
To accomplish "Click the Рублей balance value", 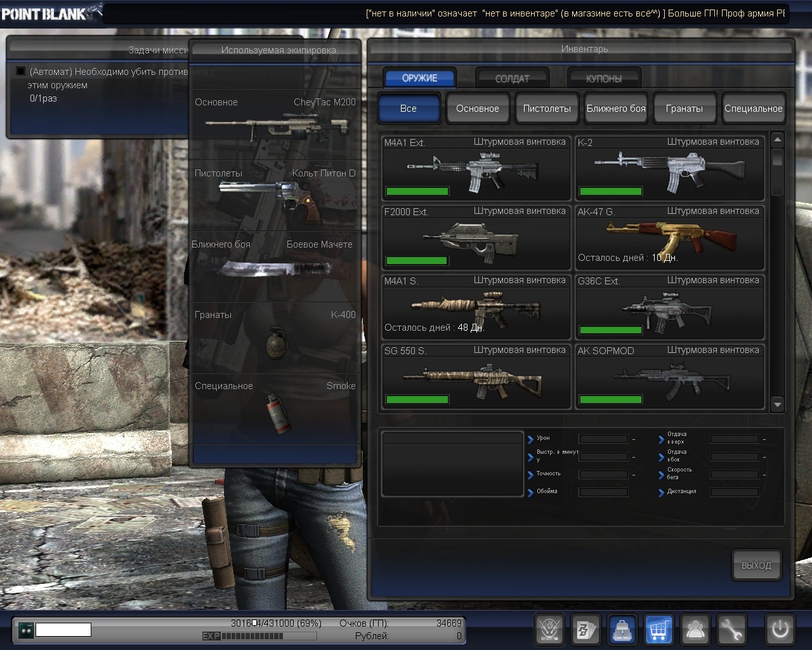I will (459, 636).
